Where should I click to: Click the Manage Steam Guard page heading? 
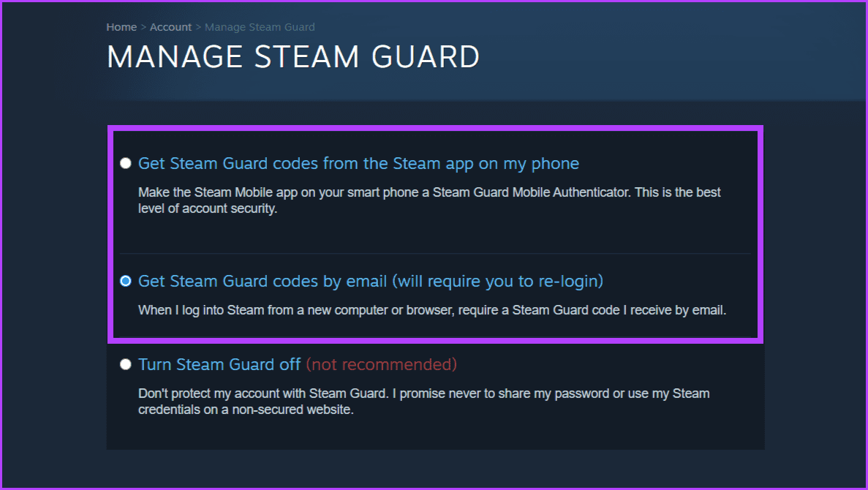[293, 56]
